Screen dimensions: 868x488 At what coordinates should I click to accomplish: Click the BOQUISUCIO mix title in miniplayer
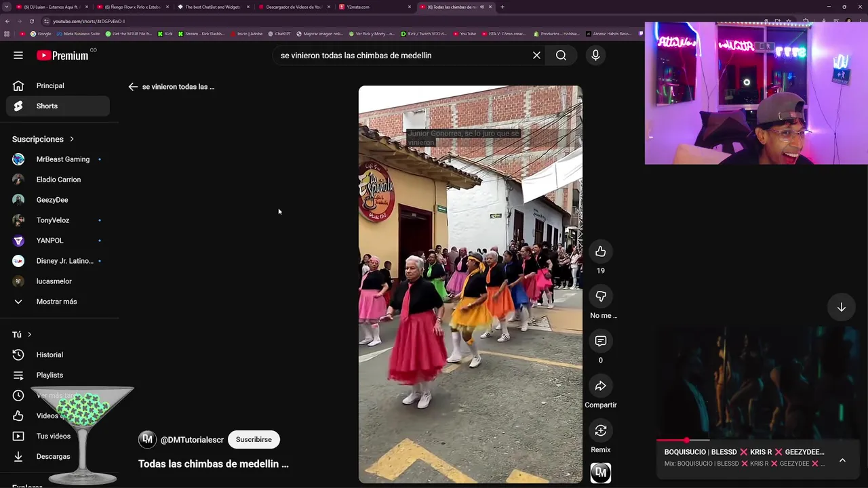point(744,452)
